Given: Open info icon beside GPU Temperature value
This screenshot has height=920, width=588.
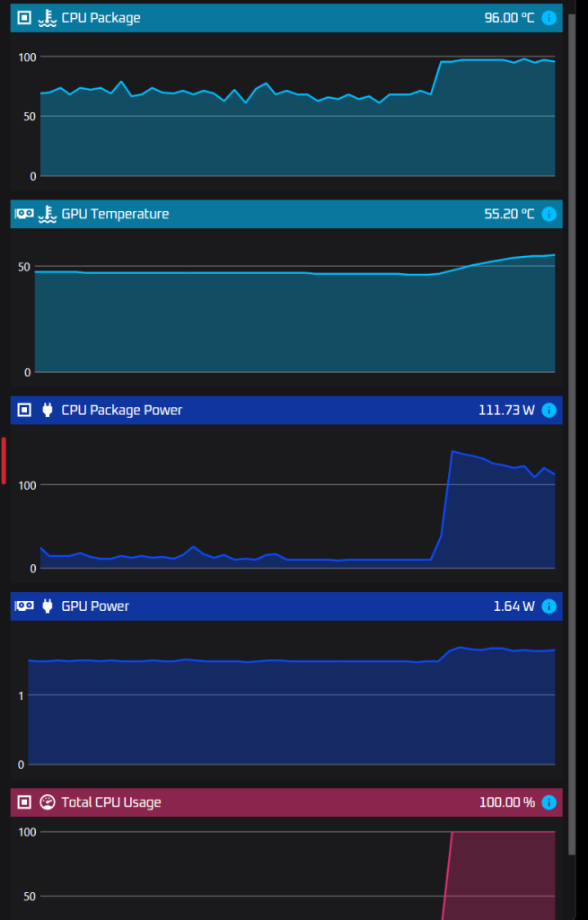Looking at the screenshot, I should (549, 214).
